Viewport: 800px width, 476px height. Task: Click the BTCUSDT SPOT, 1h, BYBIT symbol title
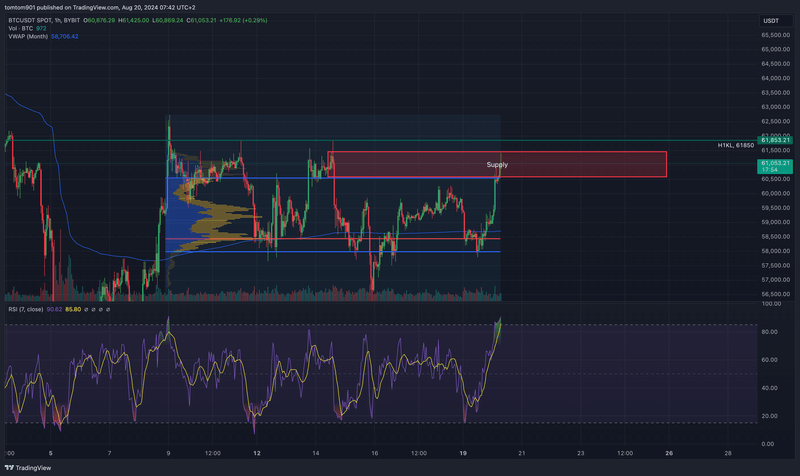point(44,20)
